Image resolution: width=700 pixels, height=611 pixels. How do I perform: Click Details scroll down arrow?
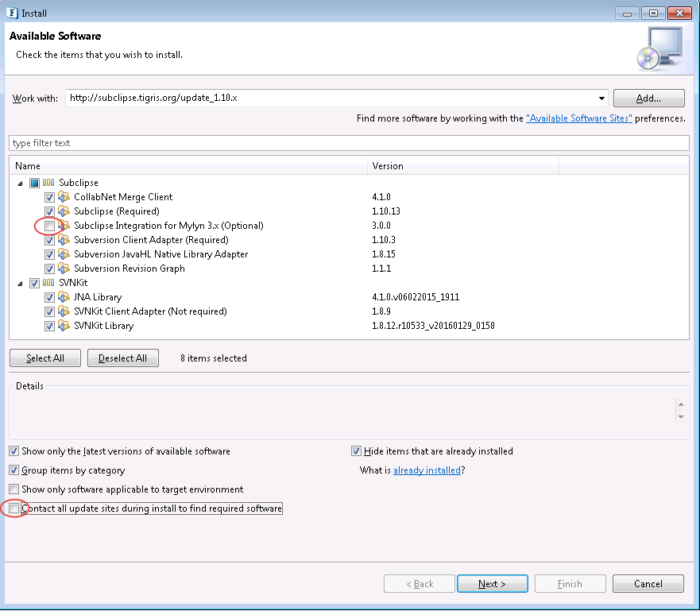click(x=681, y=417)
